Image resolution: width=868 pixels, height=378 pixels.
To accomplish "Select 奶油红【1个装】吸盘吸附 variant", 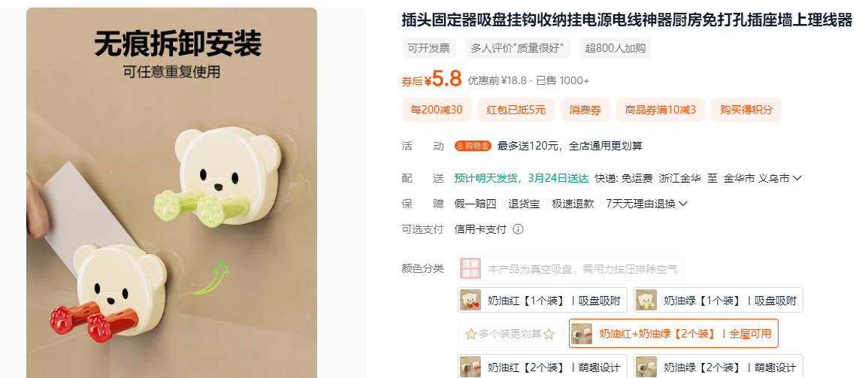I will [543, 301].
